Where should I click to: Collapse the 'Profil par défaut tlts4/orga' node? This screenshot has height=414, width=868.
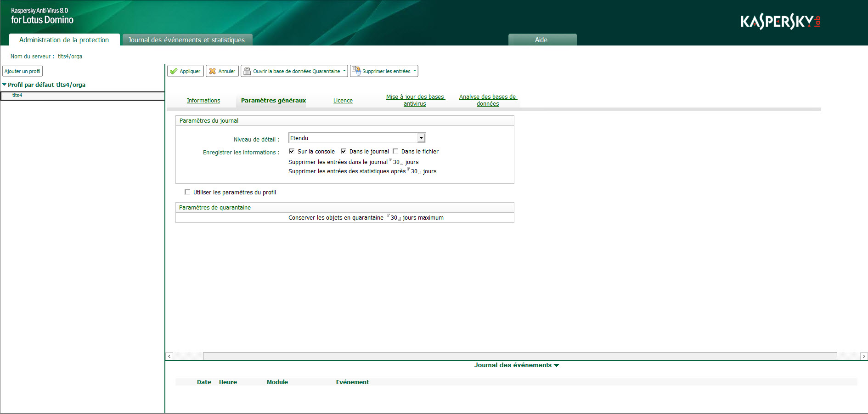(5, 85)
